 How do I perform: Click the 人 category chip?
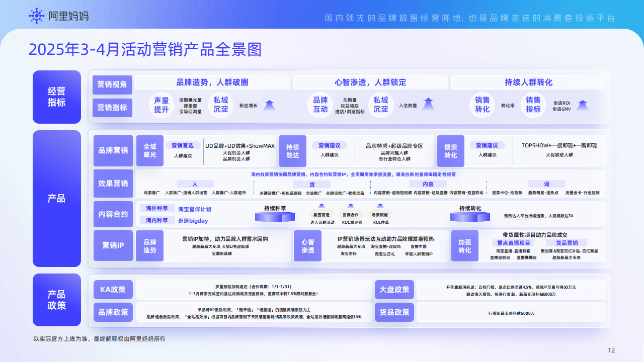tap(195, 184)
